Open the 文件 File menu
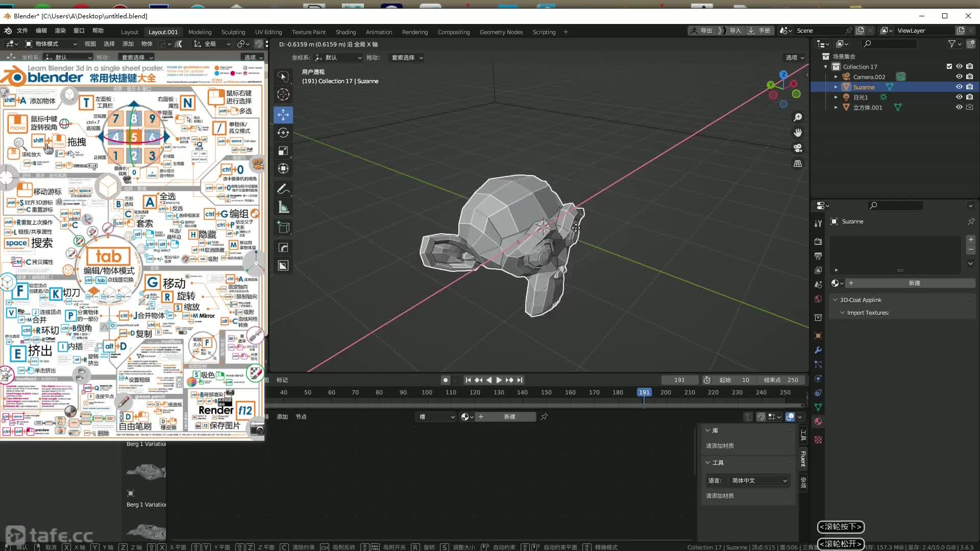The image size is (980, 551). [22, 31]
